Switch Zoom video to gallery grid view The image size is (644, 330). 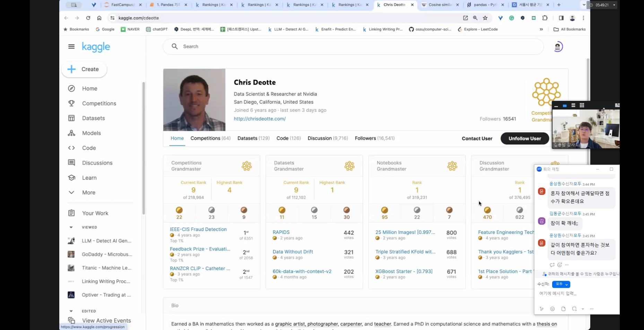tap(582, 105)
